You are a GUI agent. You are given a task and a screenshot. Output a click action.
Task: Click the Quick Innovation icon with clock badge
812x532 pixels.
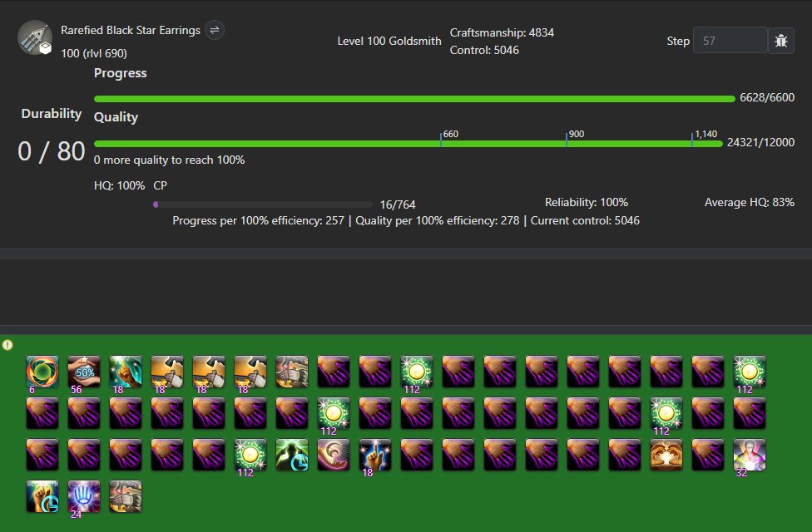pyautogui.click(x=42, y=496)
